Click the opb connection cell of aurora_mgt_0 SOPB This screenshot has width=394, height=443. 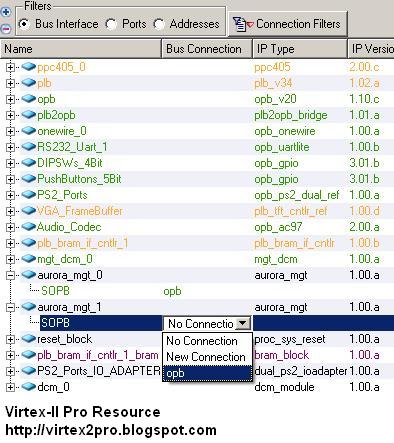tap(172, 292)
